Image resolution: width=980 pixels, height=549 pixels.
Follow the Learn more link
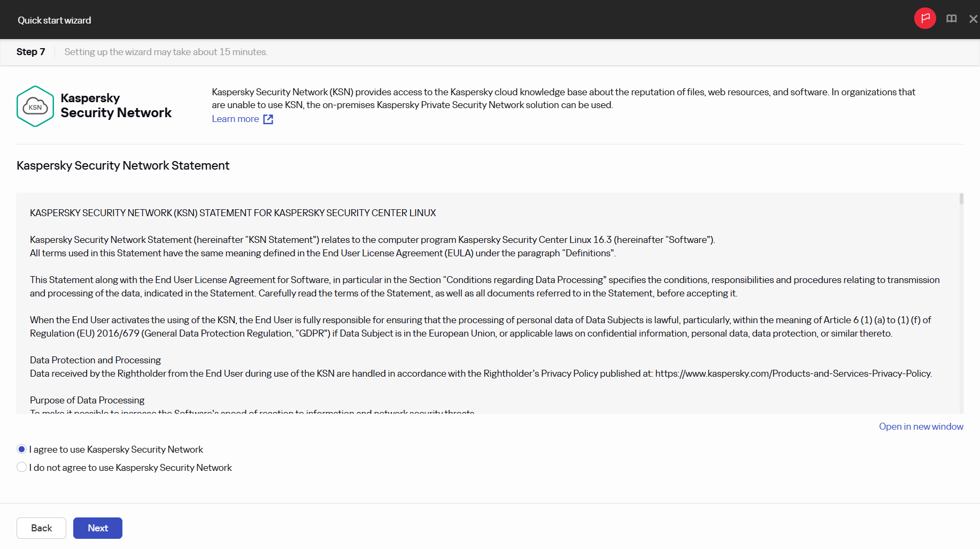[x=235, y=119]
